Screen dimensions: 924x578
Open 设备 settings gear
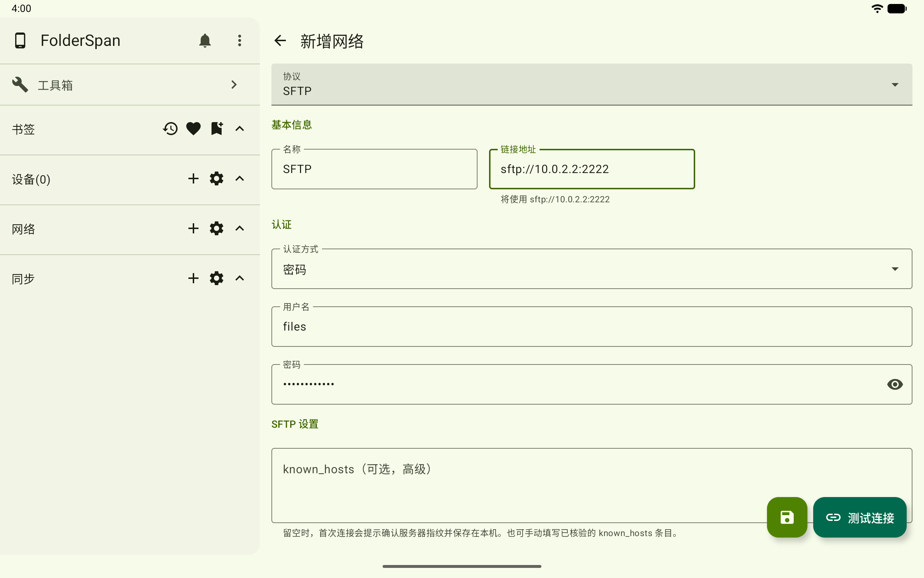pyautogui.click(x=217, y=178)
